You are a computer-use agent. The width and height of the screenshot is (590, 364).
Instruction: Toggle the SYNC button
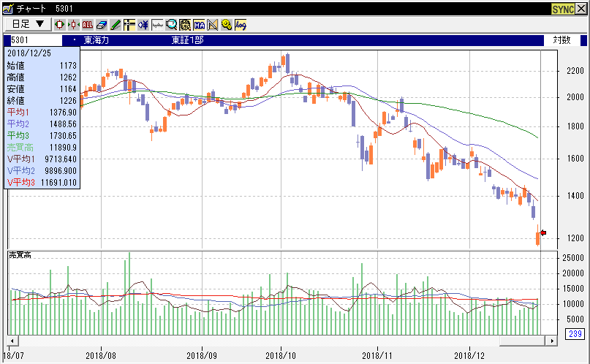(x=561, y=8)
